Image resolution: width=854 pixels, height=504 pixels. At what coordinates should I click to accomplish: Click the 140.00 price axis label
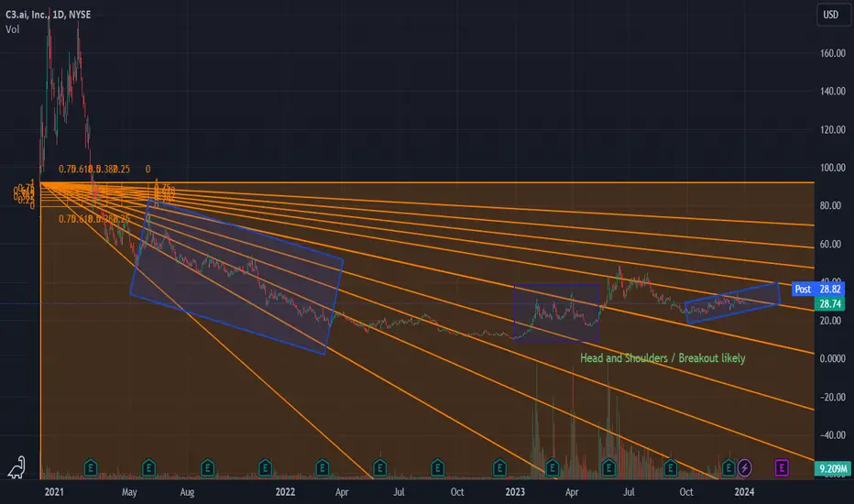click(833, 92)
